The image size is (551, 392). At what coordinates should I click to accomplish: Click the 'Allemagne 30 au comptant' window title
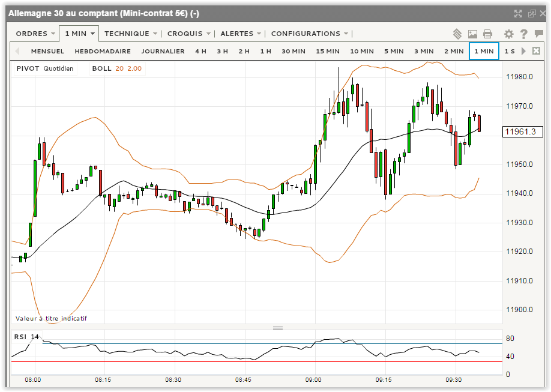click(104, 14)
